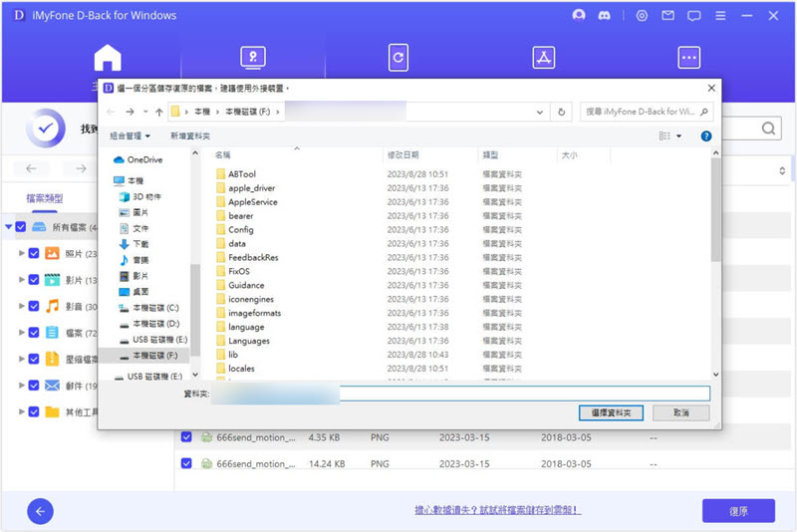Open the address bar history dropdown

[x=540, y=113]
